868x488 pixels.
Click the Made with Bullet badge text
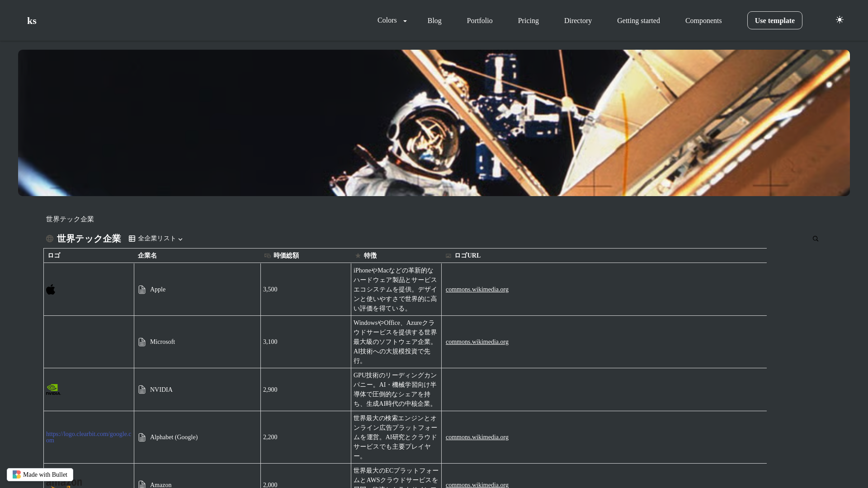pyautogui.click(x=45, y=474)
